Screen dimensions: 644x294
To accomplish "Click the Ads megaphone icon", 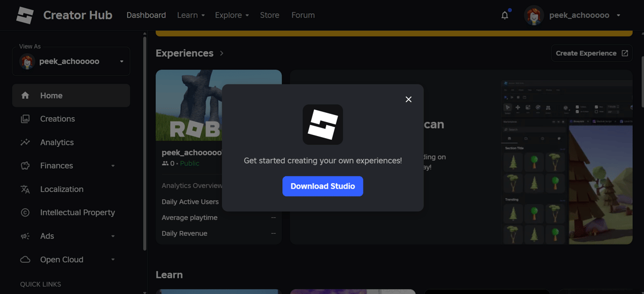I will (25, 236).
